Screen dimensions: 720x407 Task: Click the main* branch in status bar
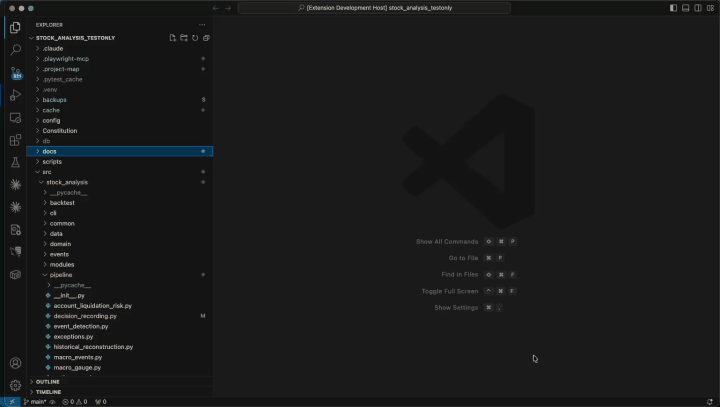pyautogui.click(x=35, y=402)
